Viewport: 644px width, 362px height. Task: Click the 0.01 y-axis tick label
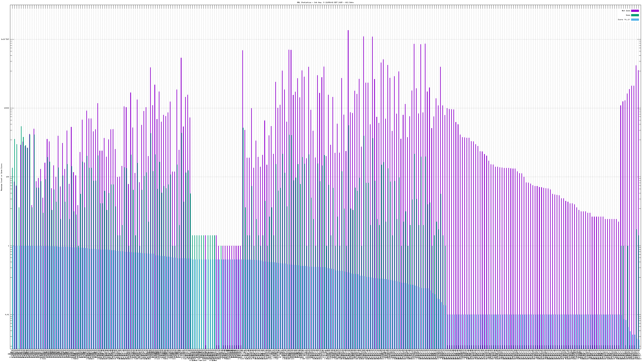[7, 315]
